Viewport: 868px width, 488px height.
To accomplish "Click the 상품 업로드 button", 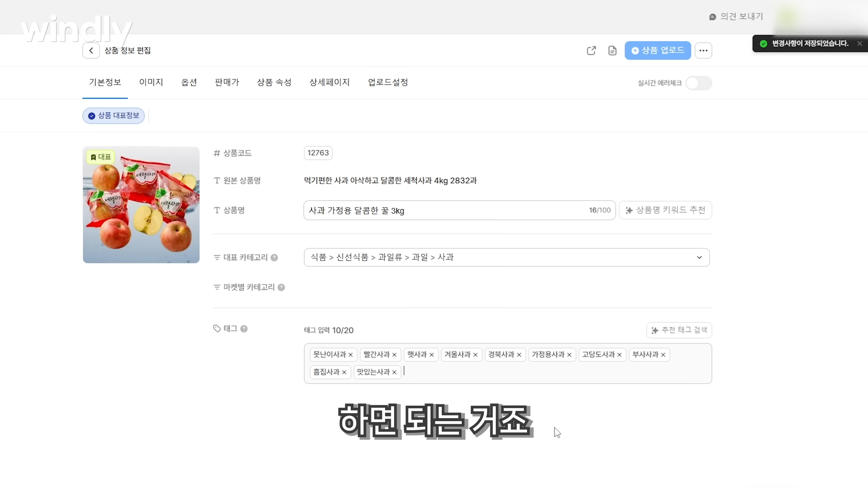I will (658, 50).
